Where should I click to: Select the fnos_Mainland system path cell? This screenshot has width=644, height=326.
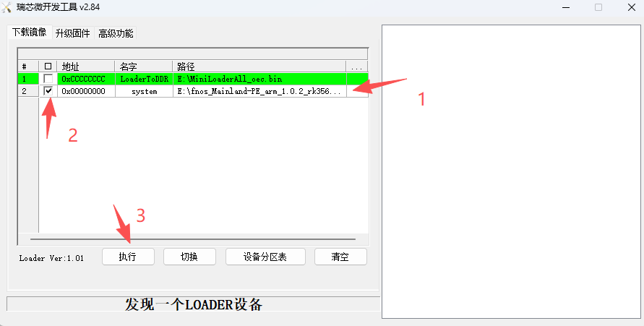[x=259, y=91]
